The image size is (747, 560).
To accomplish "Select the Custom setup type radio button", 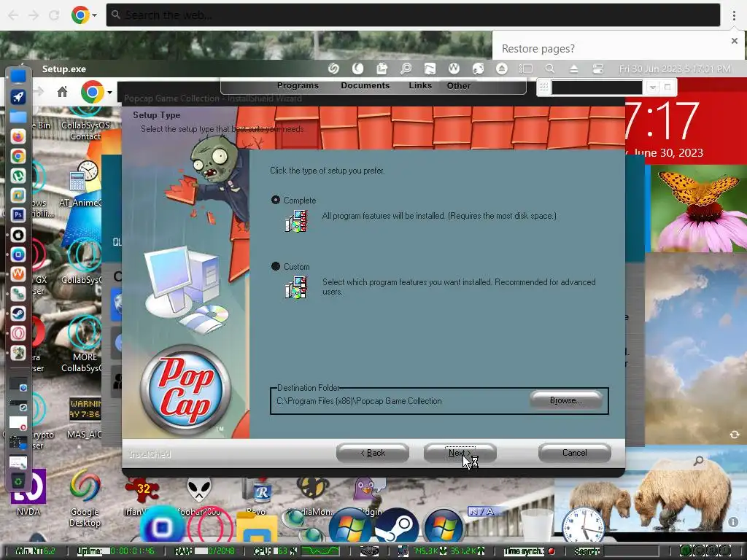I will 275,266.
